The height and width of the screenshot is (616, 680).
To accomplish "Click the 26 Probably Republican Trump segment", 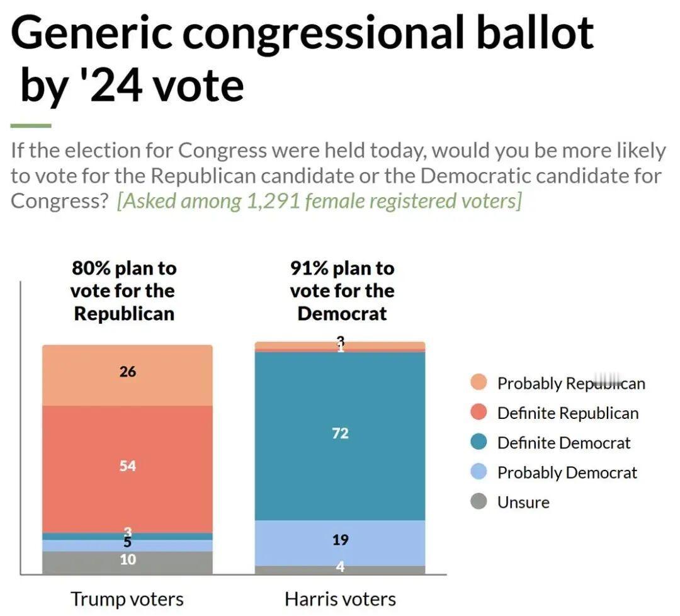I will (x=127, y=375).
